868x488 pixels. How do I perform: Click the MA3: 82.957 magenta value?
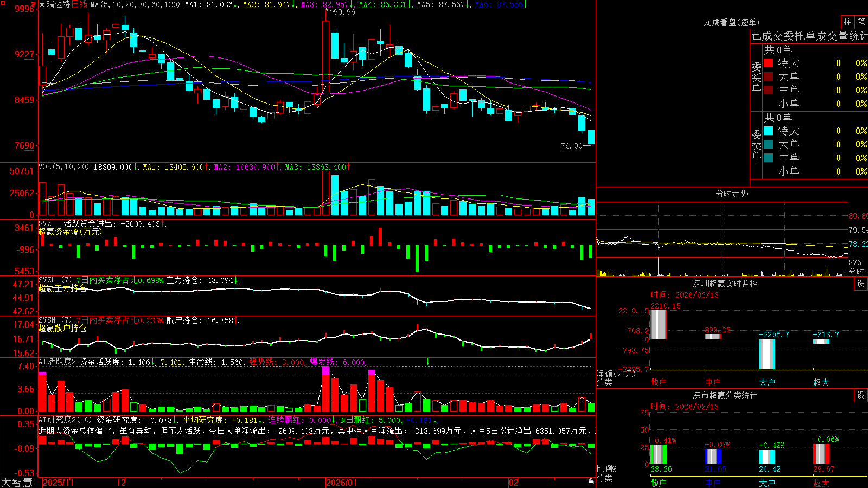coord(324,4)
